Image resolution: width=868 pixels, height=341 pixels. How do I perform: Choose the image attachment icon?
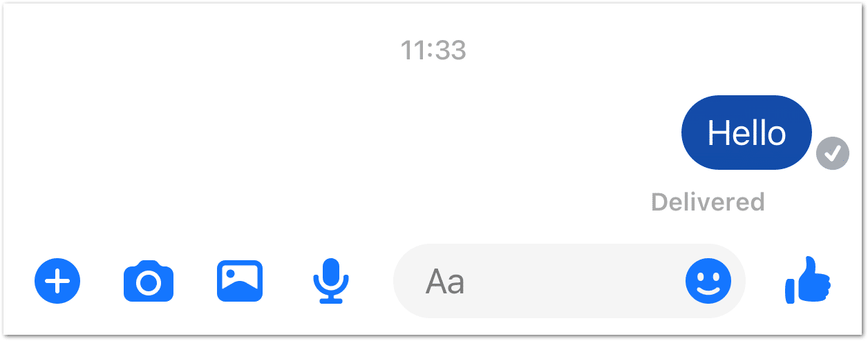click(x=240, y=281)
